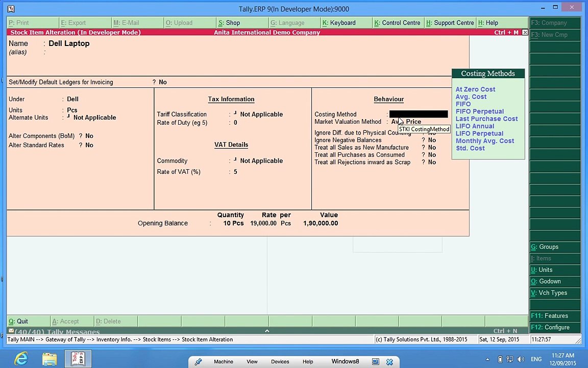Select LIFO Perpetual from list

(479, 133)
